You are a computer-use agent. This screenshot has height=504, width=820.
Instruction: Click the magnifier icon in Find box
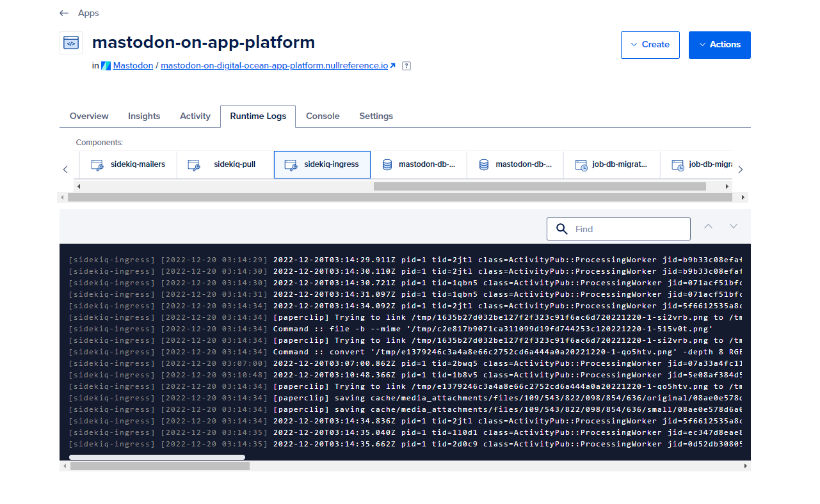point(562,229)
